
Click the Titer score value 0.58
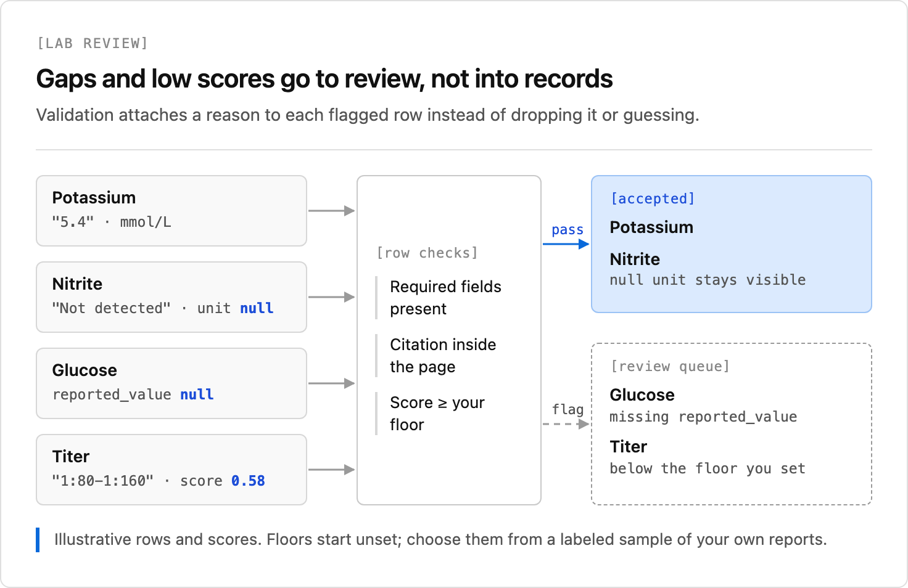248,481
